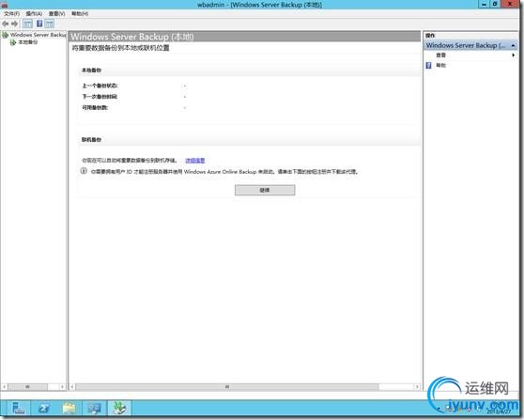Open the 查看(V) menu

(x=56, y=14)
